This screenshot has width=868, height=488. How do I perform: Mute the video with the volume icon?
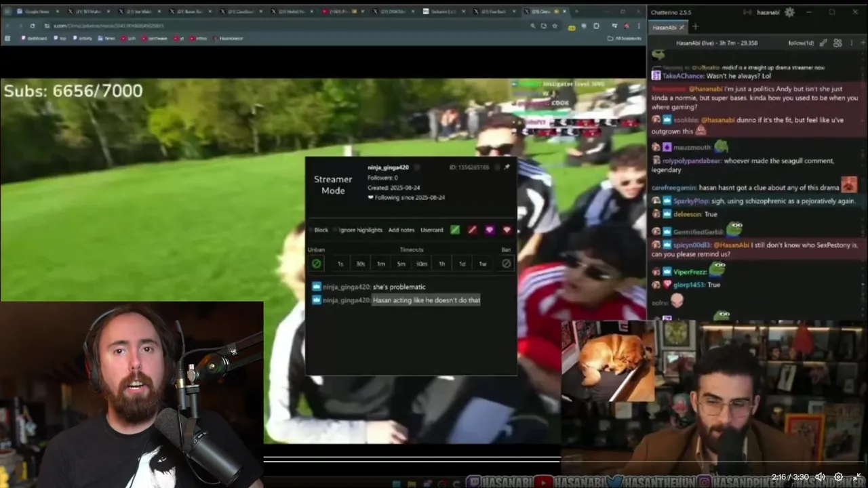tap(821, 477)
